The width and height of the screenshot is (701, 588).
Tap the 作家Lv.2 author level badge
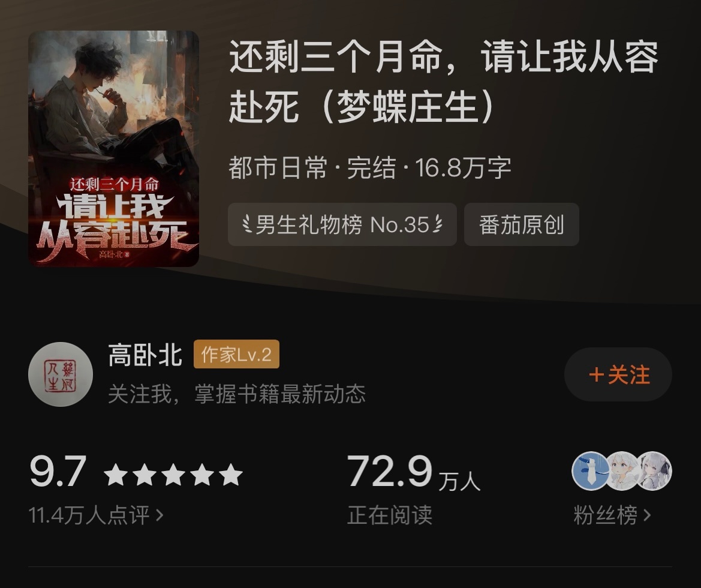pos(236,354)
